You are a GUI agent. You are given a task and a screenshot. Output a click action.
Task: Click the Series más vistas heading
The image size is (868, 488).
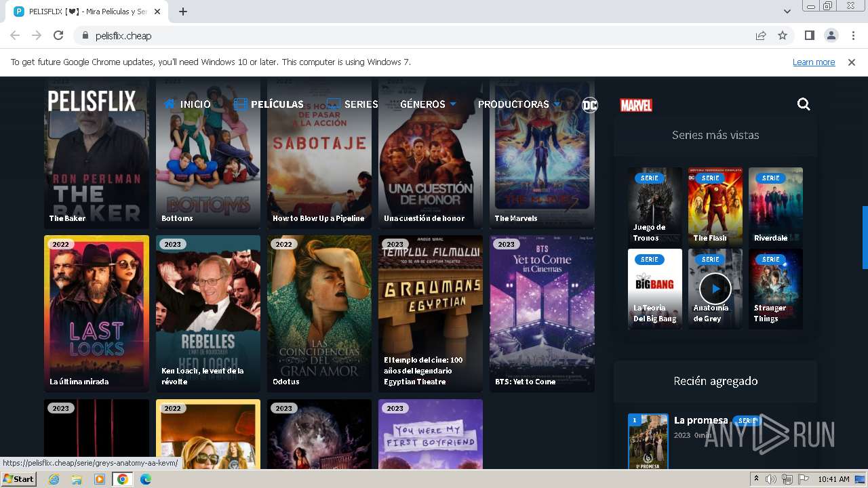tap(715, 135)
